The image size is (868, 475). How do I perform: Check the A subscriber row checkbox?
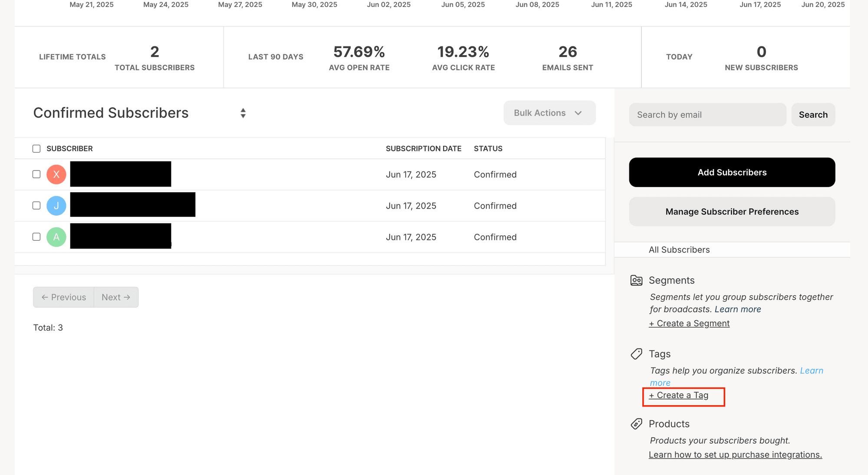36,237
